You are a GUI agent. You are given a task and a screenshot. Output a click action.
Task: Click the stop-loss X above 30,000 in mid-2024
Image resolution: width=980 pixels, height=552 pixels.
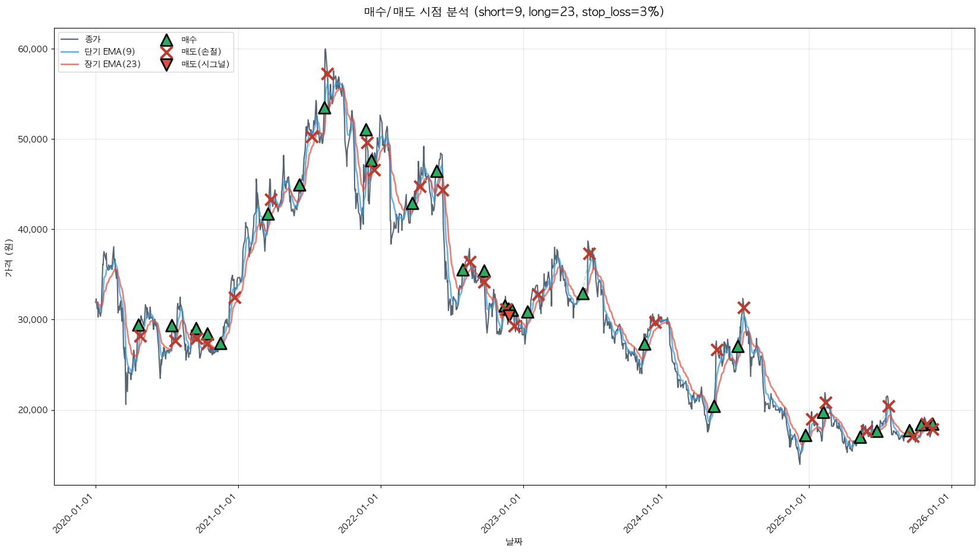click(x=744, y=307)
